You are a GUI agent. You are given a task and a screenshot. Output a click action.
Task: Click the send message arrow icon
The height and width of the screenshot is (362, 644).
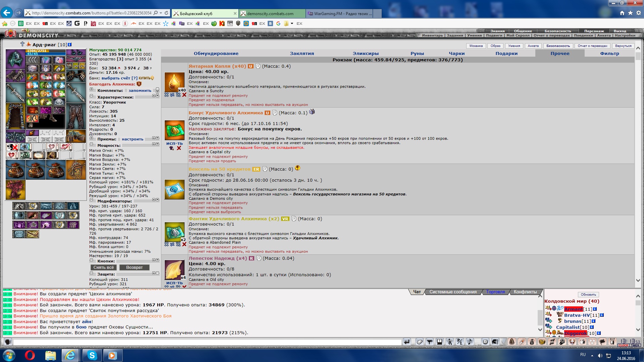point(407,342)
